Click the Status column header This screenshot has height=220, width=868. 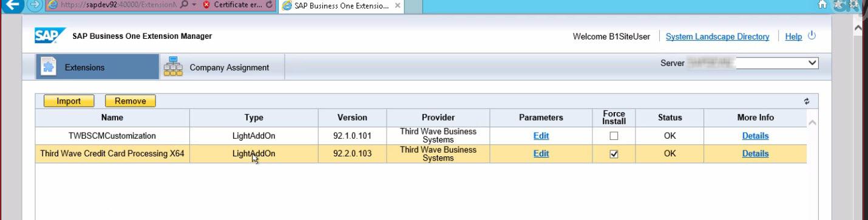click(670, 118)
